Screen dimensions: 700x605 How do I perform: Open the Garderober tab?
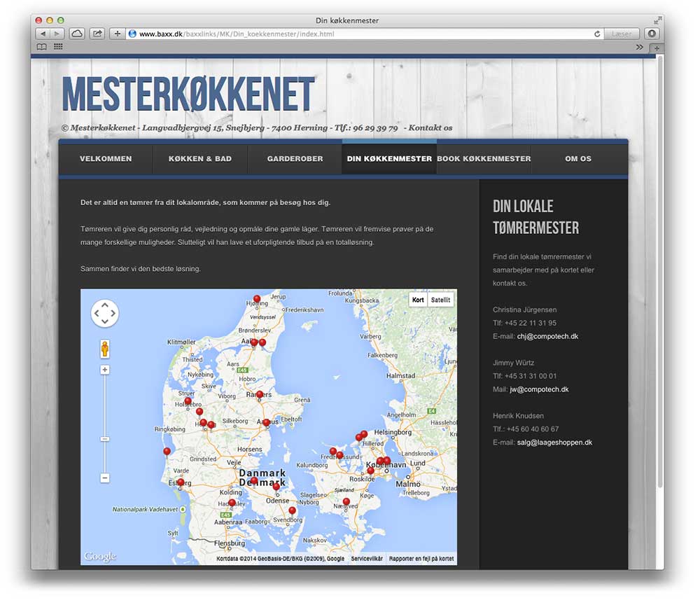click(x=295, y=158)
